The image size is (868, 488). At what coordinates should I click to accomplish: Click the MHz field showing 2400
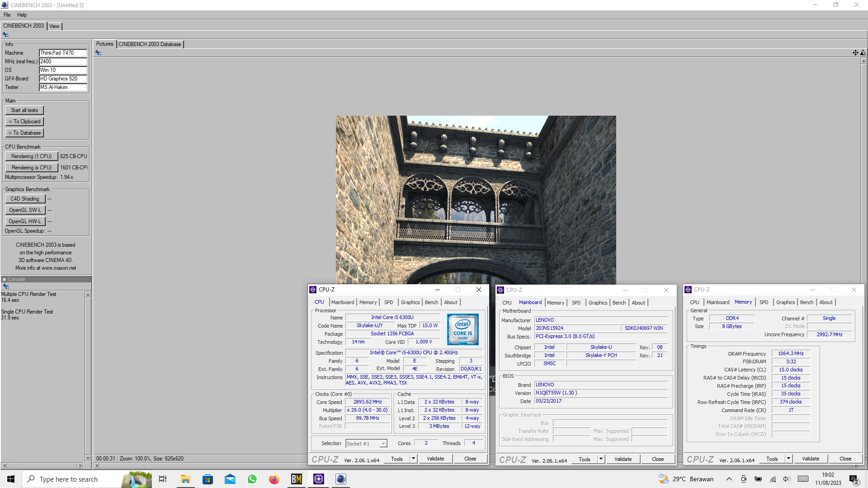pos(63,61)
